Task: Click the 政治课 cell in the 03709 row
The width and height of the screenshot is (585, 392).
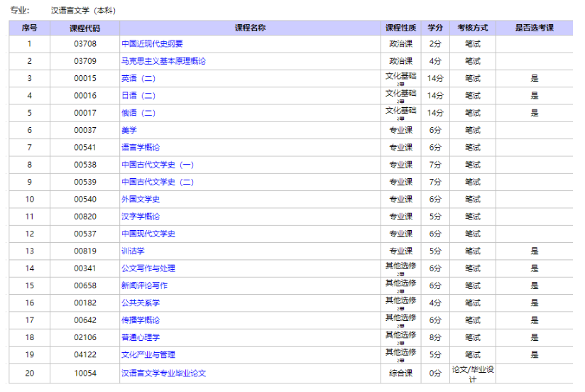Action: (x=401, y=61)
